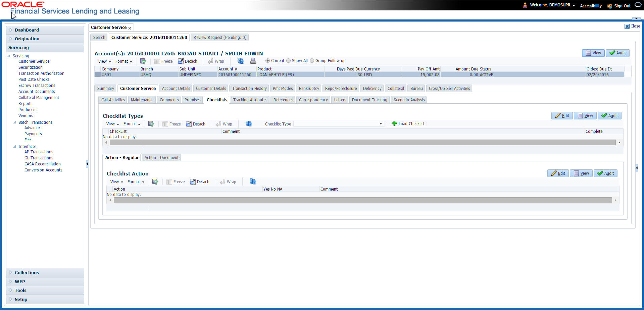Open CASA Reconciliation under Interfaces
The width and height of the screenshot is (644, 310).
[x=43, y=164]
